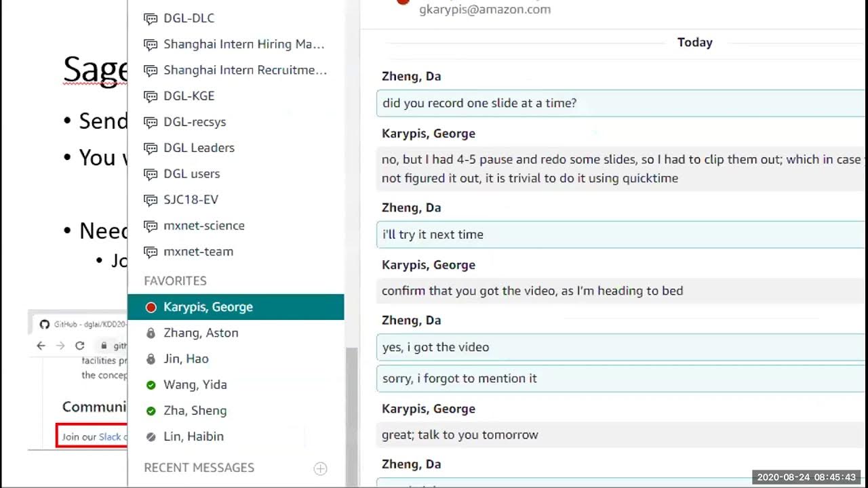Click the mxnet-science chat room icon
The image size is (868, 488).
(x=151, y=226)
